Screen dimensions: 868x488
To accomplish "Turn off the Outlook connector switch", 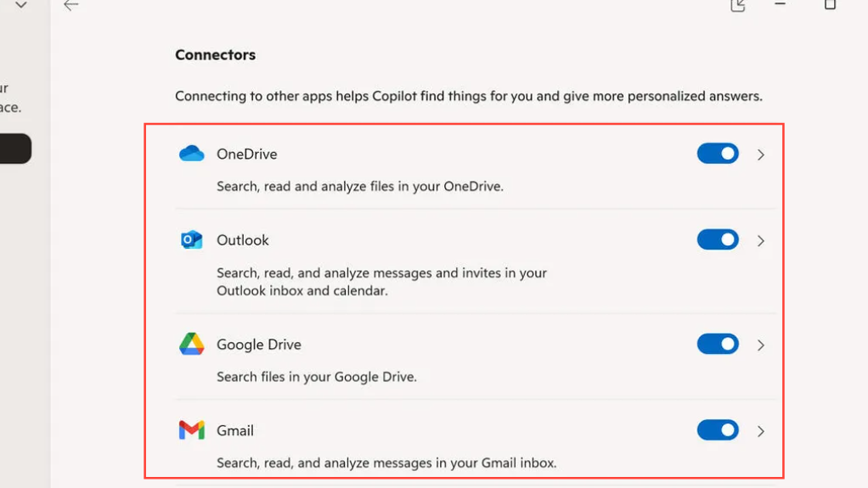I will (x=718, y=240).
